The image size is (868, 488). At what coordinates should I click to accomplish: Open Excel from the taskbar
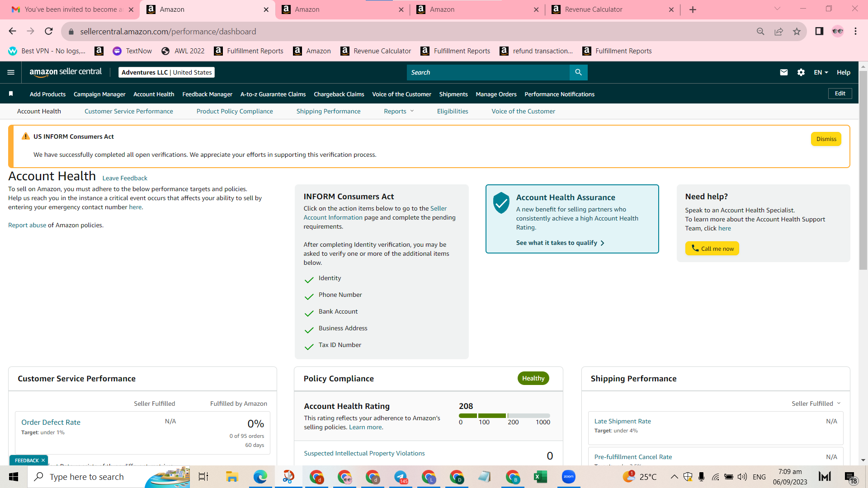[x=540, y=477]
